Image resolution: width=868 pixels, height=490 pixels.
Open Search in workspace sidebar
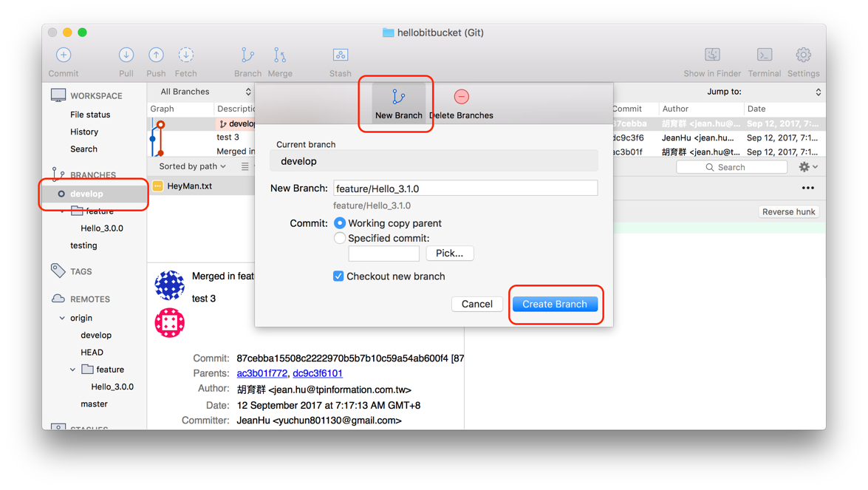click(x=83, y=149)
